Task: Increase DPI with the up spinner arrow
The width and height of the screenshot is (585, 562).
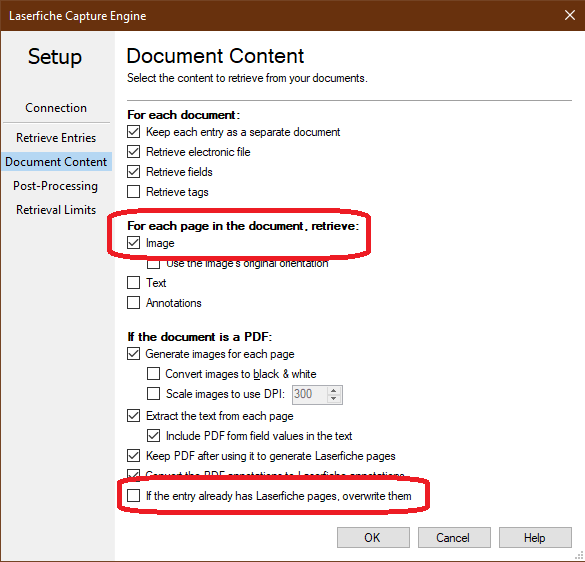Action: click(334, 390)
